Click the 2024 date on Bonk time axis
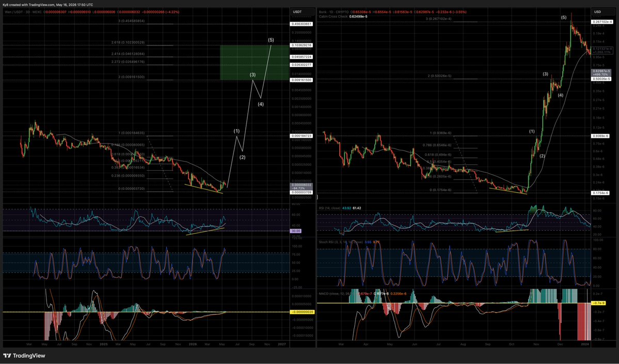 [x=585, y=344]
